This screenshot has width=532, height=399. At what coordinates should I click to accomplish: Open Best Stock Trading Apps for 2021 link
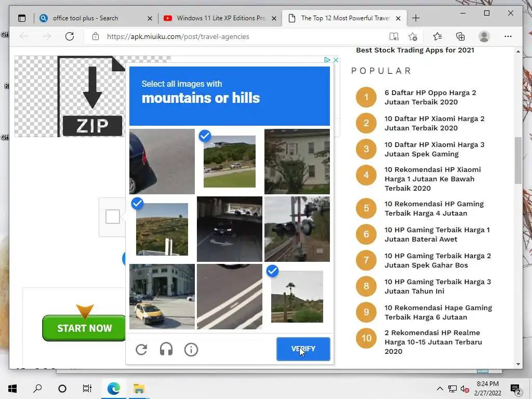click(415, 50)
